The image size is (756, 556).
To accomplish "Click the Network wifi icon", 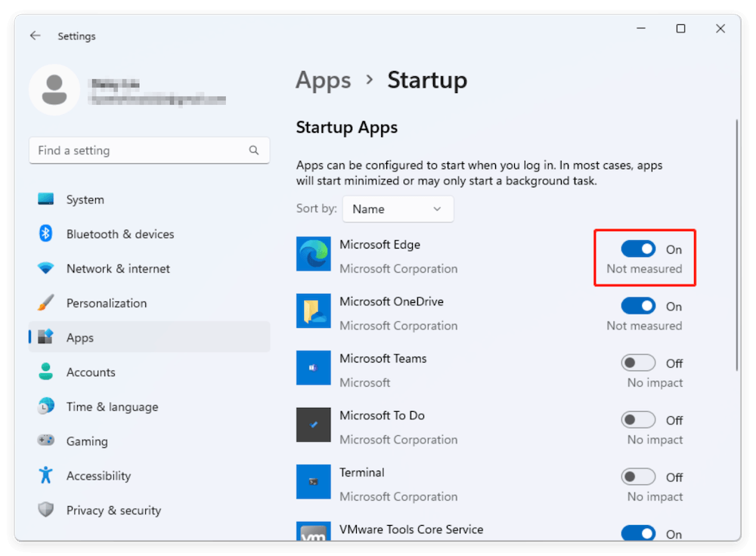I will (46, 268).
